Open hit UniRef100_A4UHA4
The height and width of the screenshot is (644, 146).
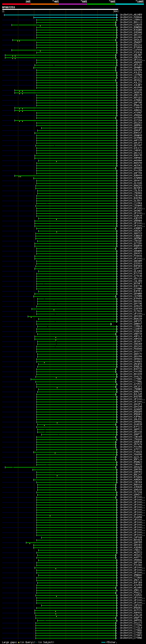click(131, 161)
